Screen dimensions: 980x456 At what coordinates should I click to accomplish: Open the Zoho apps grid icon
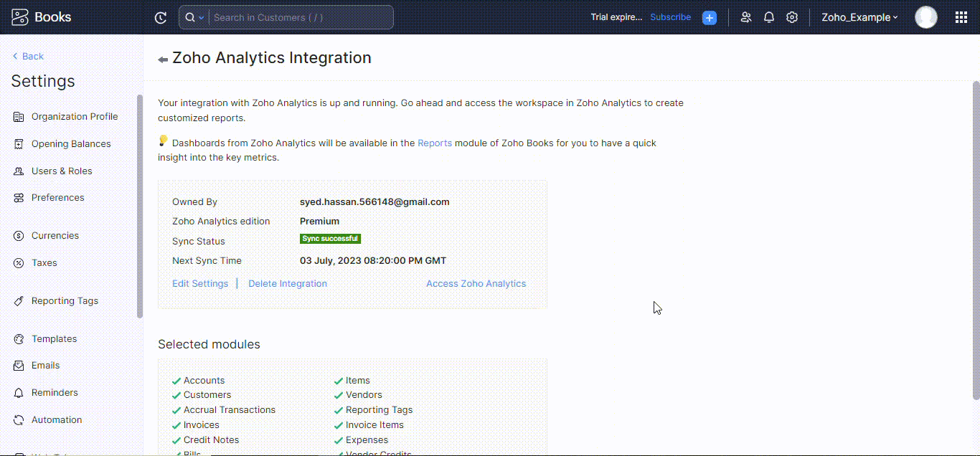click(x=961, y=16)
